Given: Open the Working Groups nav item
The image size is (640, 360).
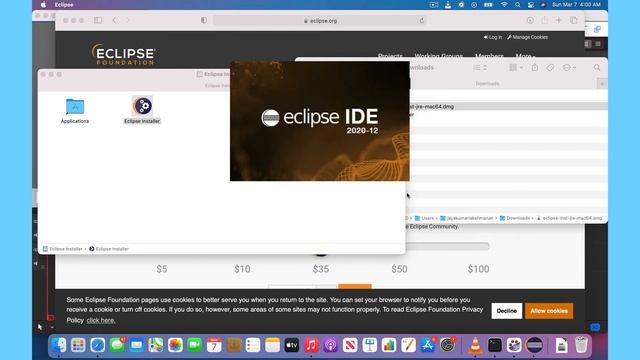Looking at the screenshot, I should point(439,56).
